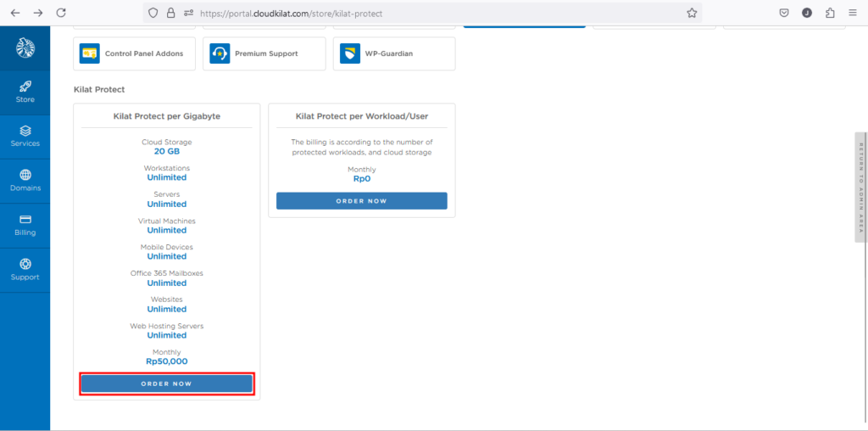Open the Store section rocket icon
868x431 pixels.
(25, 87)
